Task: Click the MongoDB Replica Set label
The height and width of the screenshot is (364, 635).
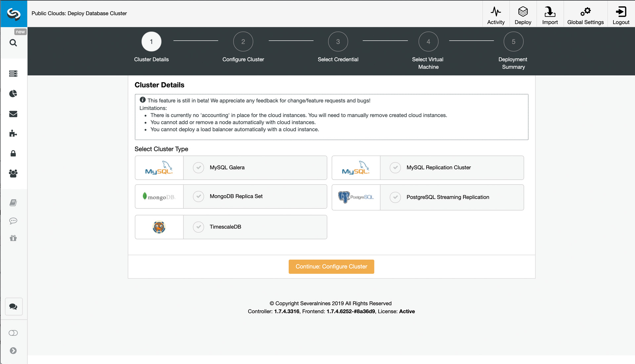Action: click(x=236, y=196)
